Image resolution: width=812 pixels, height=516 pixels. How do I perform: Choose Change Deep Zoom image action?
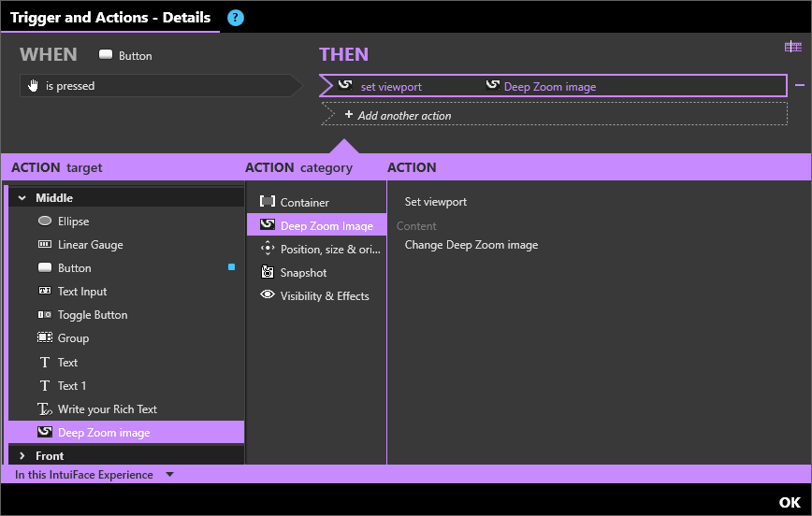point(471,245)
